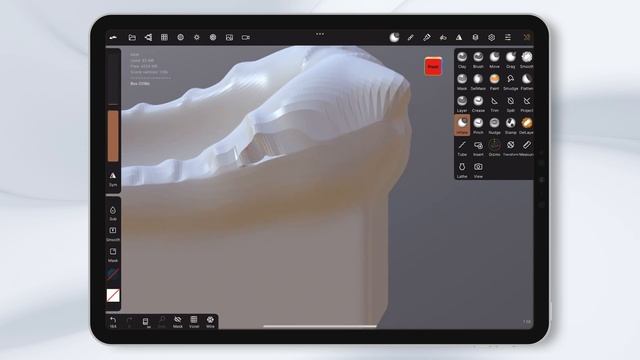Select the Trim tool

pyautogui.click(x=494, y=104)
